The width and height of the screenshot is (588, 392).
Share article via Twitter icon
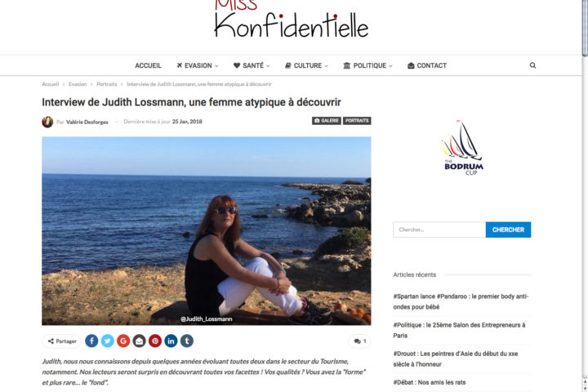point(107,341)
